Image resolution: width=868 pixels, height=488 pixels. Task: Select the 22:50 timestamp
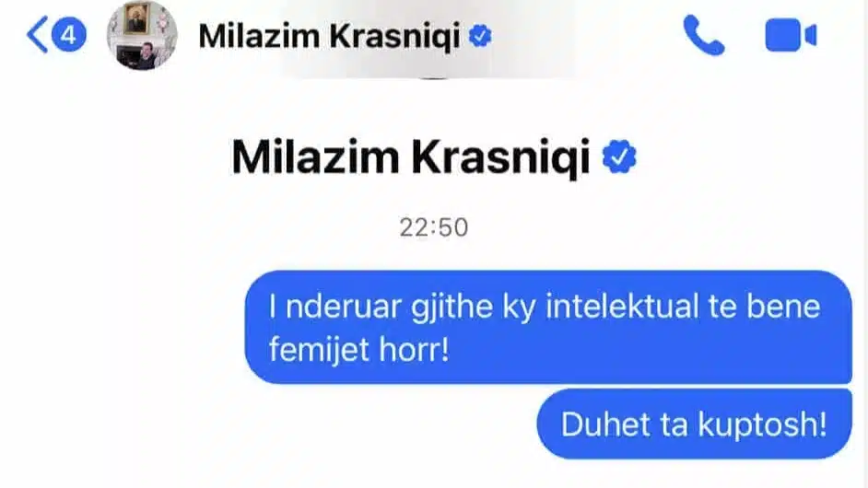(x=434, y=227)
